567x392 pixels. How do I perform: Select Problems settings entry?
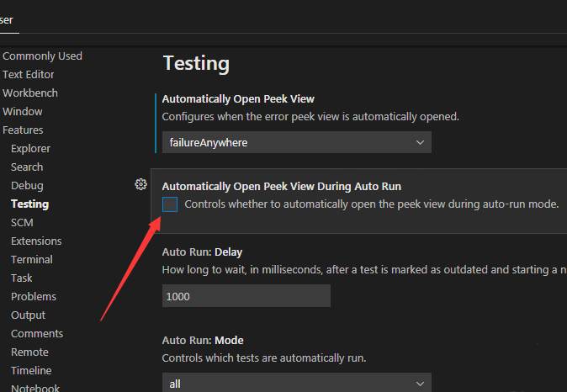(34, 297)
